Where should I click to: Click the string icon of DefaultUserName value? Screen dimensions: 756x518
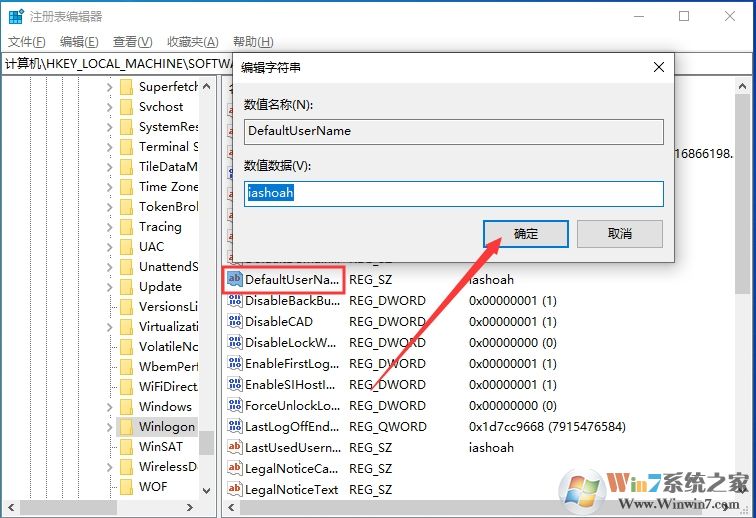coord(235,279)
